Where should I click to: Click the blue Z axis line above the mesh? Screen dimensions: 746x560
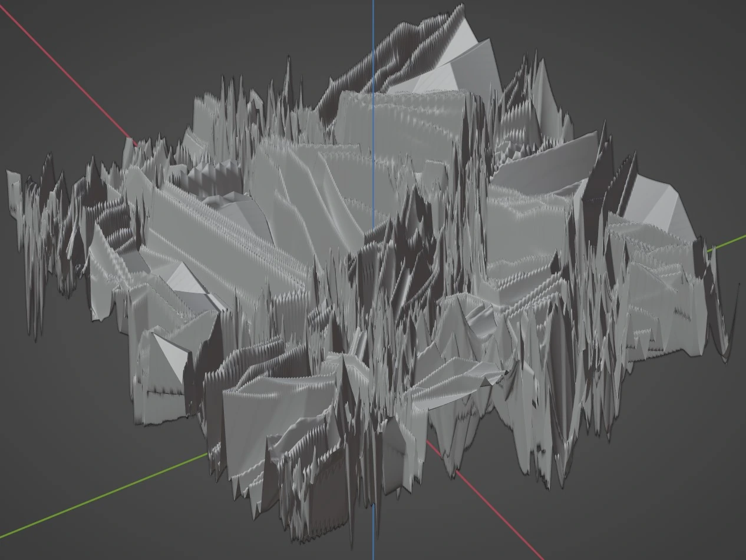coord(373,24)
